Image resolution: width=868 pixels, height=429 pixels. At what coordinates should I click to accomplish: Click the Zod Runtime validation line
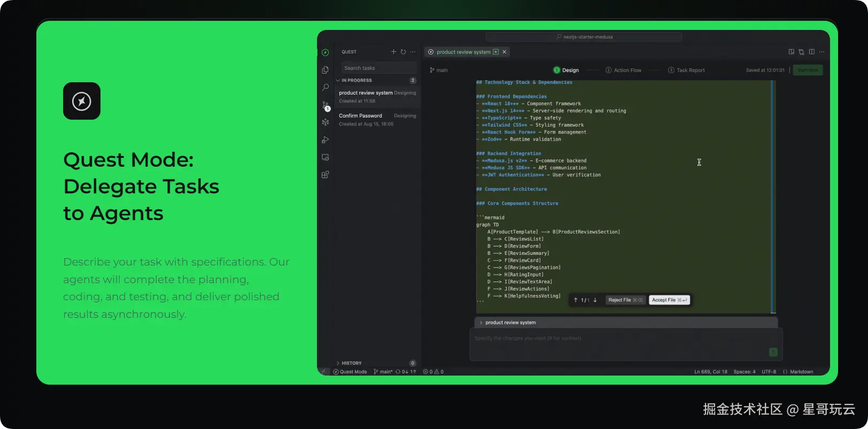518,139
